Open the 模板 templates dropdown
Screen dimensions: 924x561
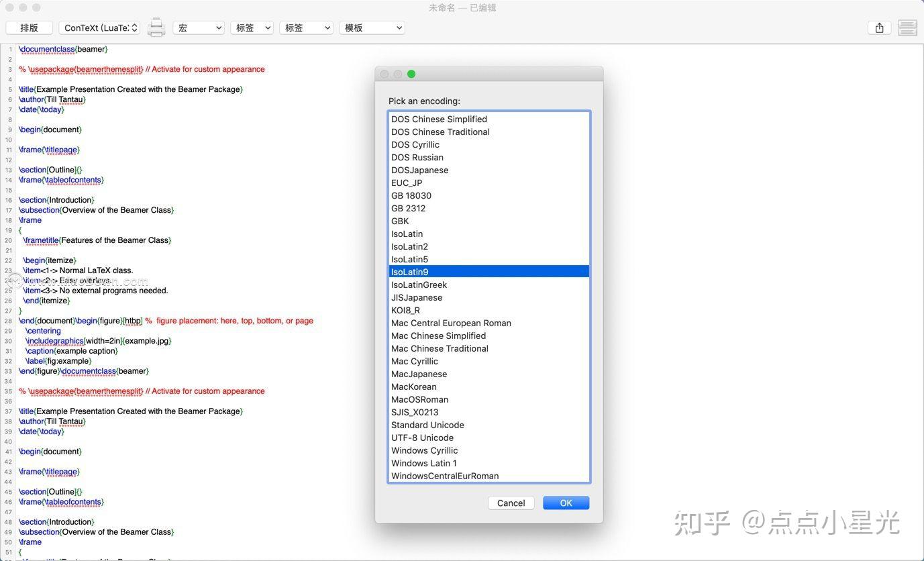point(372,28)
